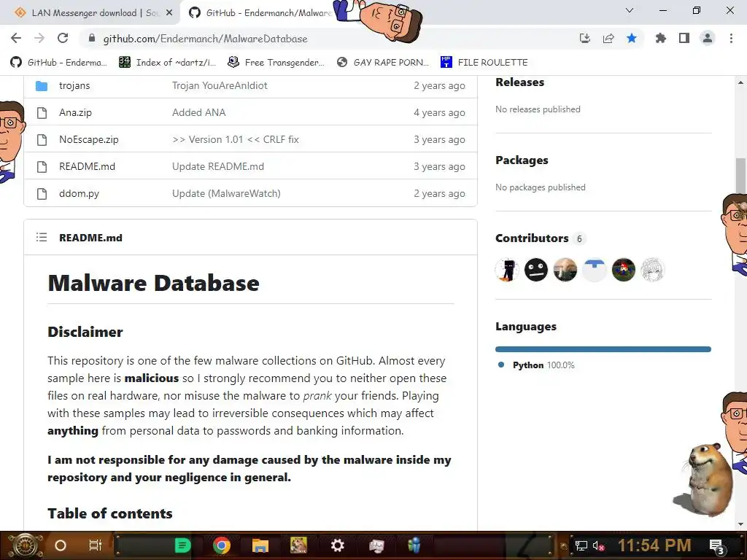Open the Python 100.0% language link
Screen dimensions: 747x560
point(536,365)
